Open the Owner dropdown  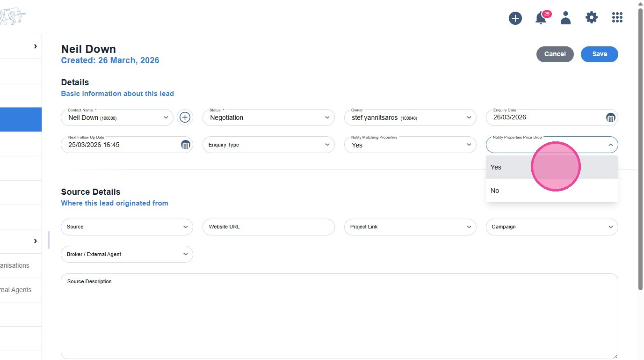click(x=410, y=118)
